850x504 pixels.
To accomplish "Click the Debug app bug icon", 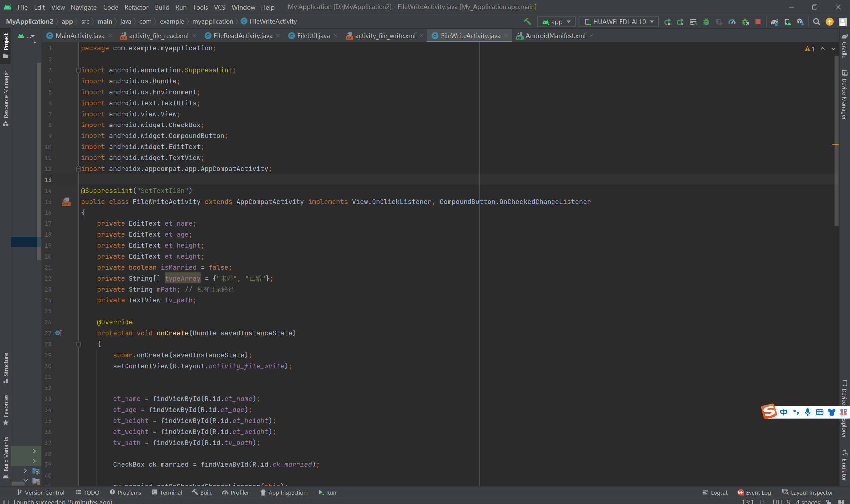I will (x=706, y=21).
